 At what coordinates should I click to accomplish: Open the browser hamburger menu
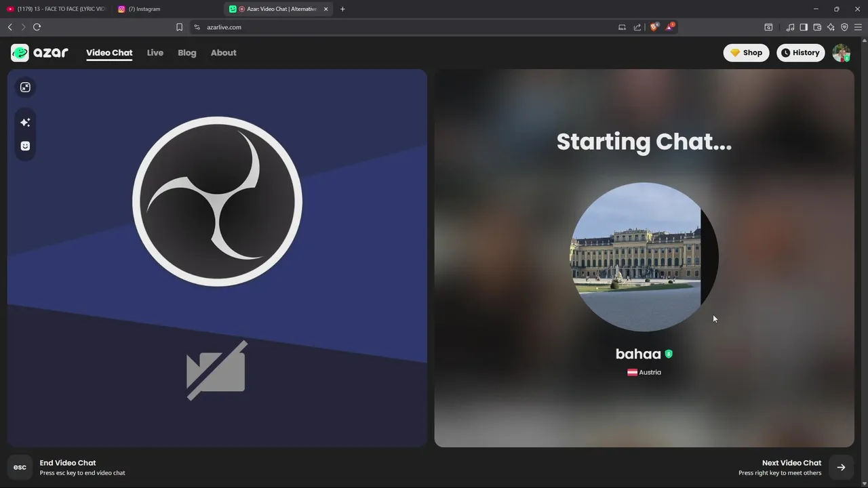click(x=858, y=27)
